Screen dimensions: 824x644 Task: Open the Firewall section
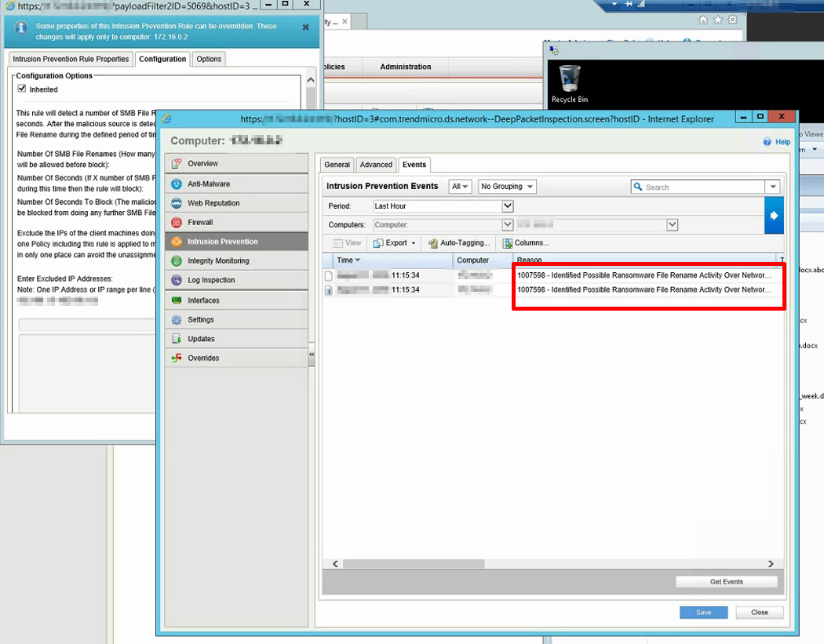200,222
